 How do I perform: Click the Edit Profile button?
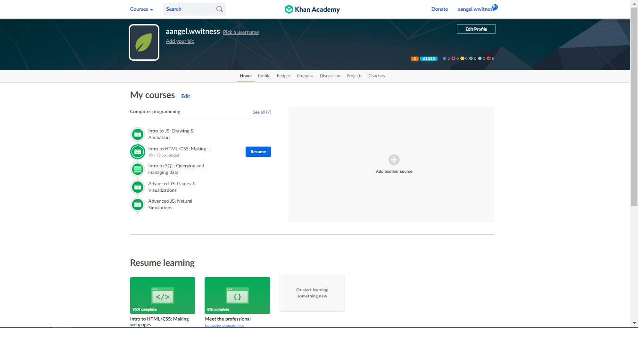tap(476, 29)
